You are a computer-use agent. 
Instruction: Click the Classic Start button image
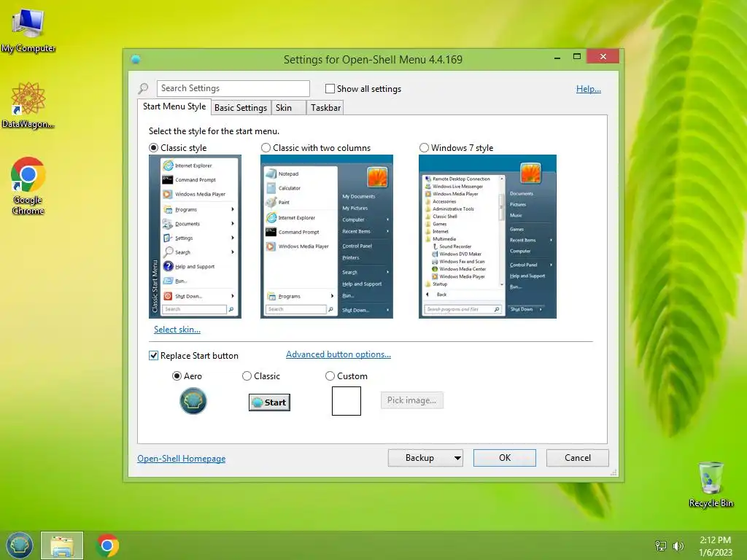[269, 402]
